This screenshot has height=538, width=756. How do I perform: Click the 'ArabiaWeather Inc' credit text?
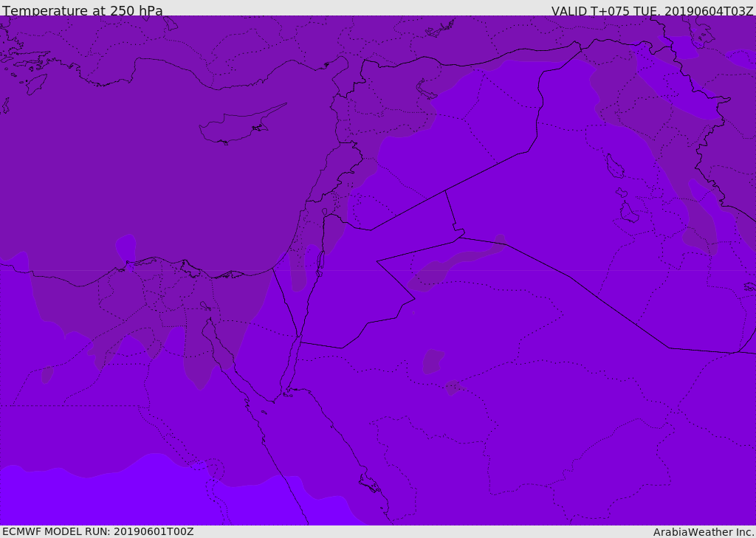(704, 532)
